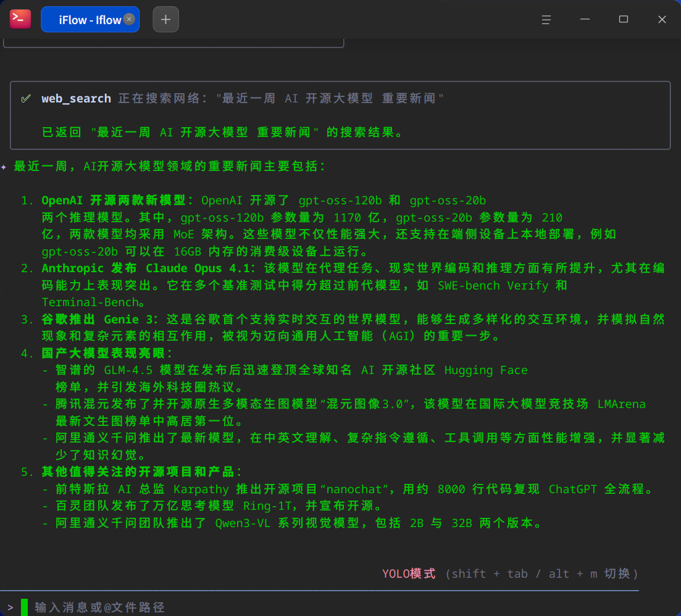Click the web_search tool name
Image resolution: width=681 pixels, height=616 pixels.
(x=76, y=99)
